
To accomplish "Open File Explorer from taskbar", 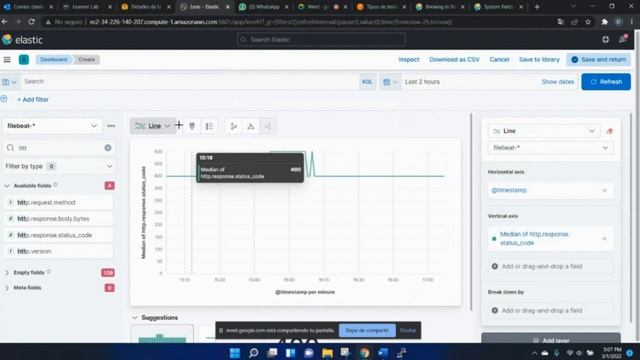I will (327, 353).
